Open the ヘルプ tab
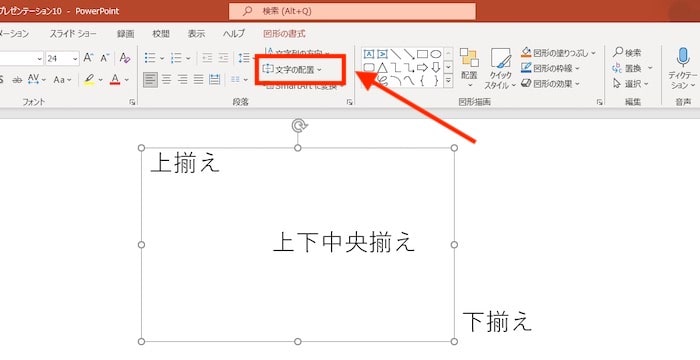 click(234, 33)
